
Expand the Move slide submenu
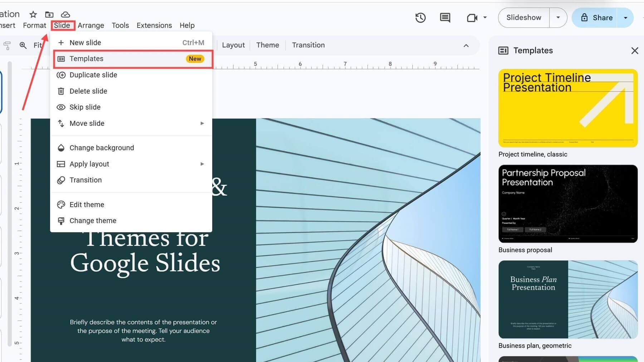[131, 123]
